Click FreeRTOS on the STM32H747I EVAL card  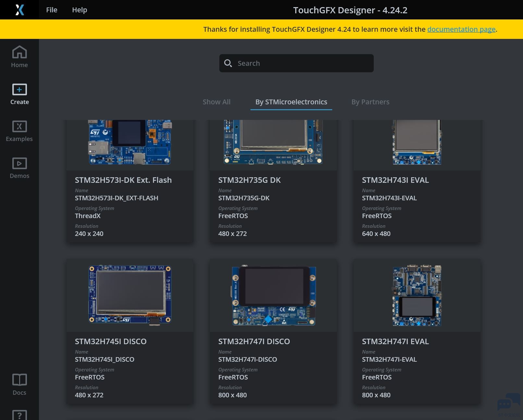pyautogui.click(x=377, y=377)
